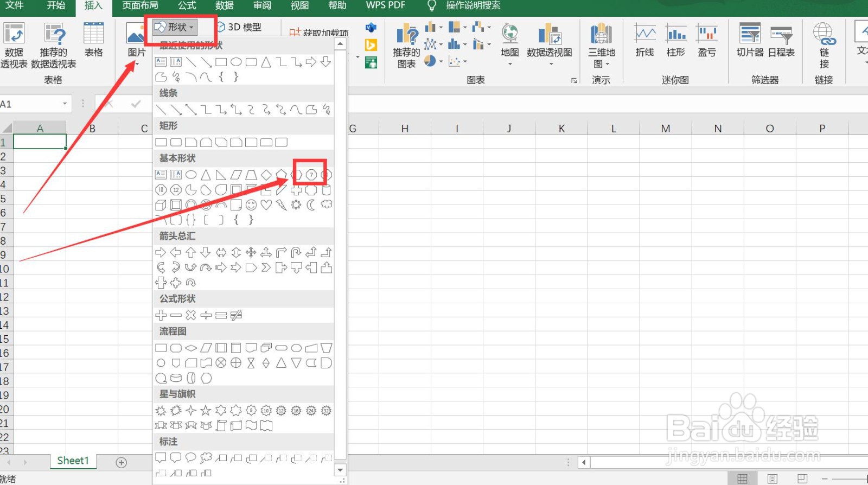Viewport: 868px width, 485px height.
Task: Select the vertical scroll banner shape
Action: 221,426
